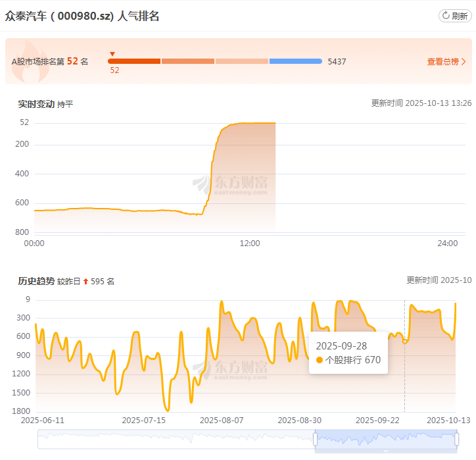Select the left handle of history range selector
This screenshot has width=476, height=460.
click(x=315, y=439)
